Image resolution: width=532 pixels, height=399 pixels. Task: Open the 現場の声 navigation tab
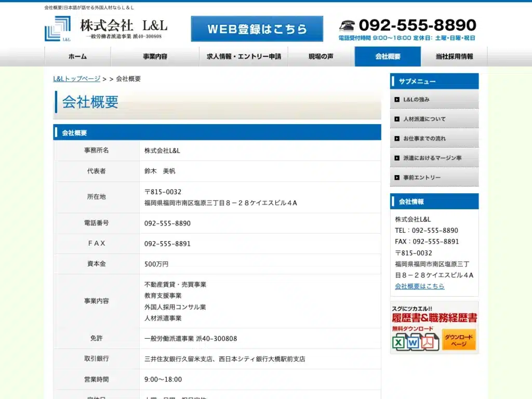321,56
